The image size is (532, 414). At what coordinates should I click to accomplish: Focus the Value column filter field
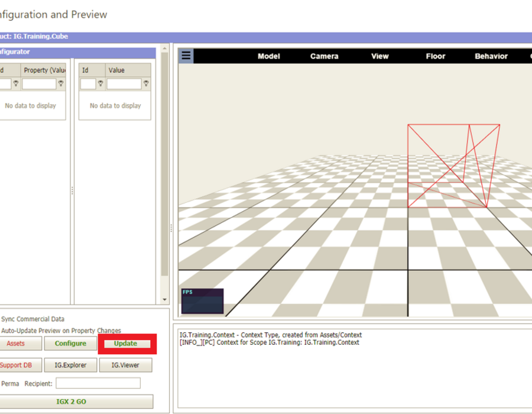(x=124, y=84)
